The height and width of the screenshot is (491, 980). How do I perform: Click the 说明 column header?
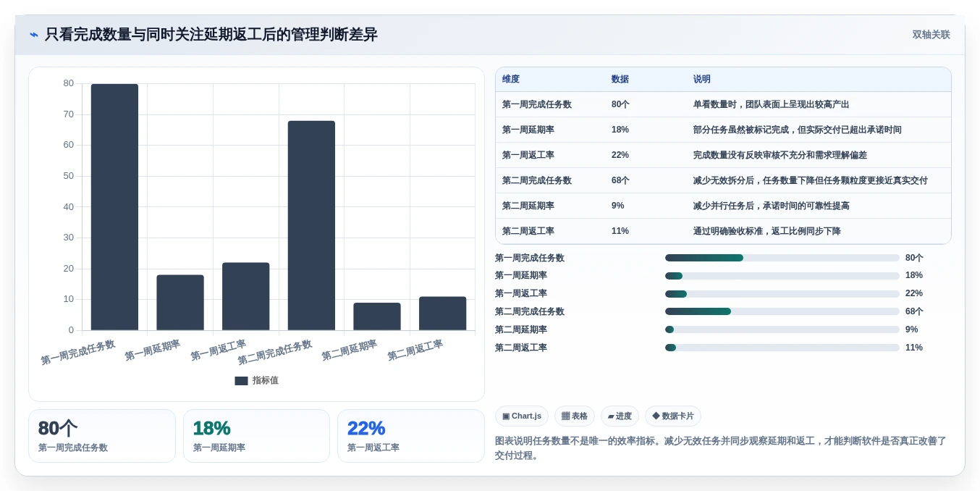pos(702,79)
